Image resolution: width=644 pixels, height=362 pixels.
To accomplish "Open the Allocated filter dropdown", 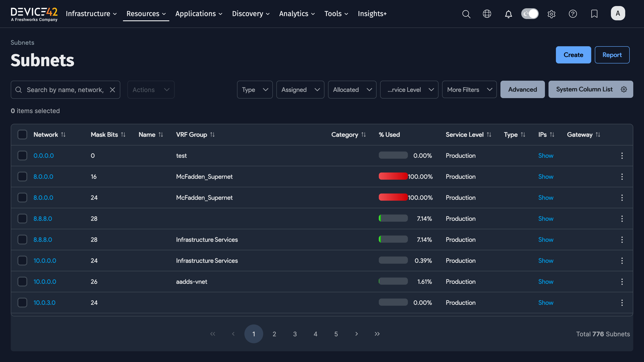I will tap(352, 89).
